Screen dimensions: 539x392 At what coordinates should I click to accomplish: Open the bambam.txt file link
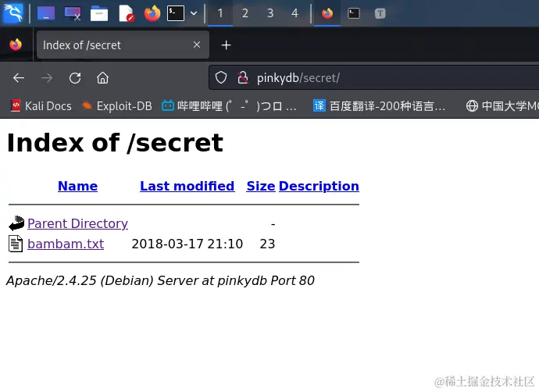tap(65, 244)
